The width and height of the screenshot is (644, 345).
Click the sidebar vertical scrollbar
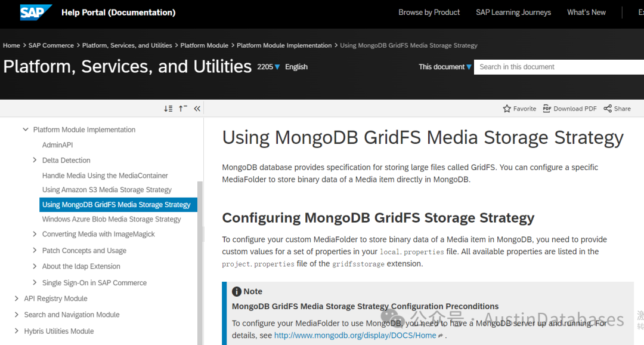click(x=200, y=263)
